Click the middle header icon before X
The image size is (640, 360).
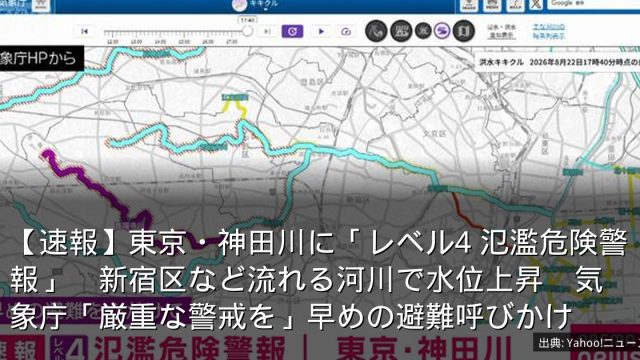click(492, 5)
